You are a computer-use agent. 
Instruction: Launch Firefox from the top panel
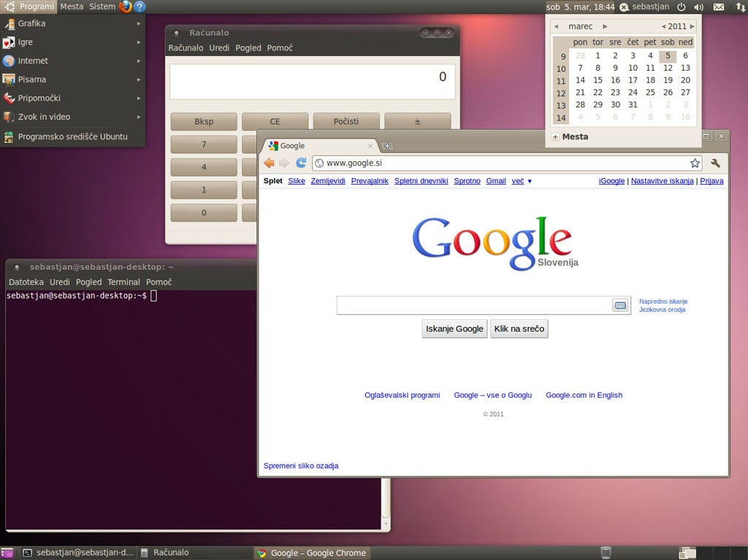coord(126,7)
